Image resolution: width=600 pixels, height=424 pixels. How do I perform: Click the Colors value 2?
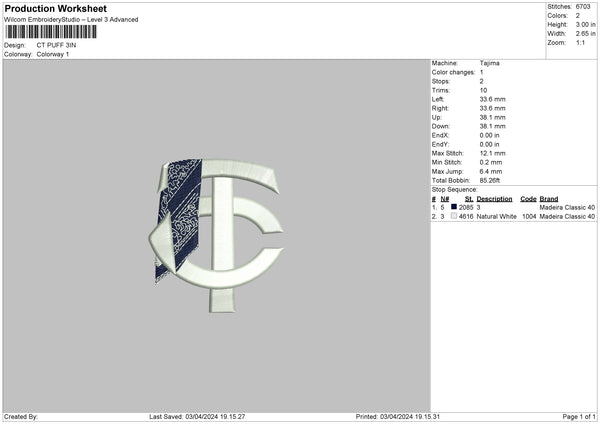click(x=578, y=16)
